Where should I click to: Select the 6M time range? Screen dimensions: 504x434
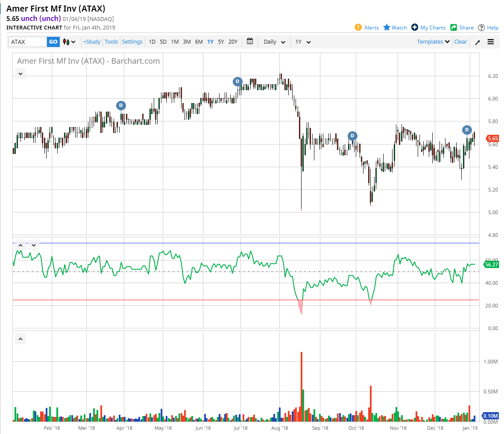[199, 42]
